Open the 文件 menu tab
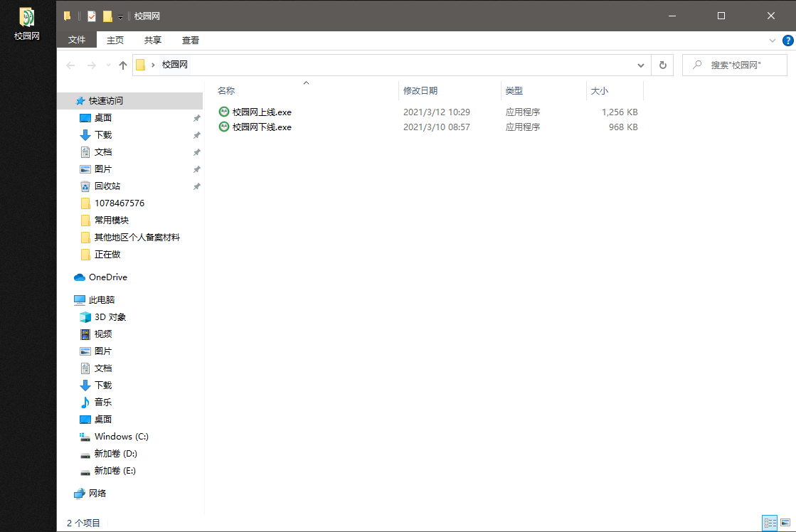The width and height of the screenshot is (796, 532). 77,41
